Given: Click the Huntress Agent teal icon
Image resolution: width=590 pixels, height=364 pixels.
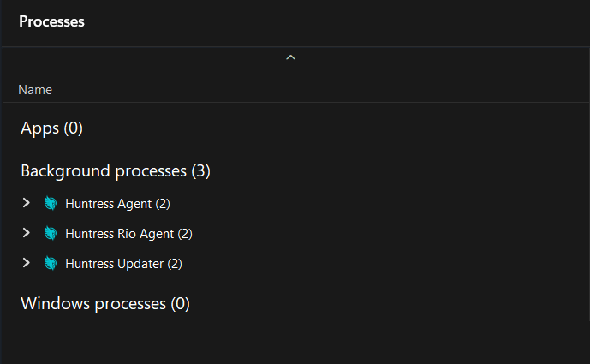Looking at the screenshot, I should coord(51,203).
